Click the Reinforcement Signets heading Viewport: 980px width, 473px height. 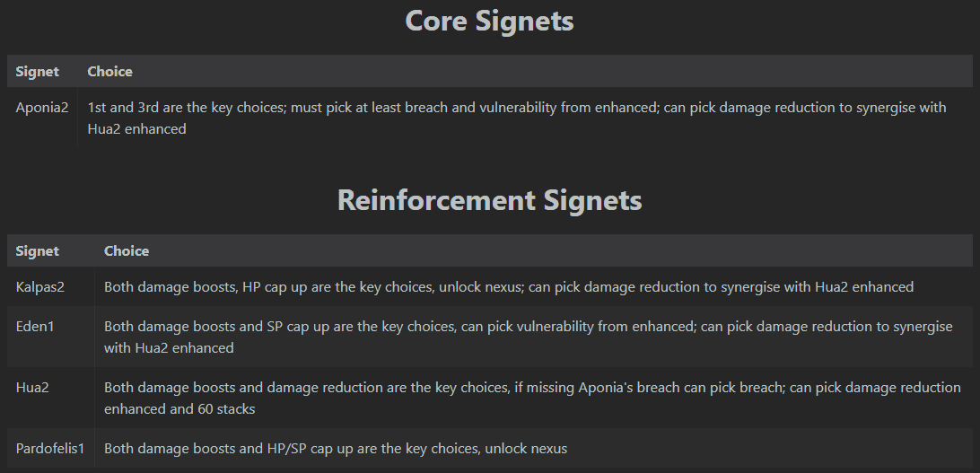[489, 199]
